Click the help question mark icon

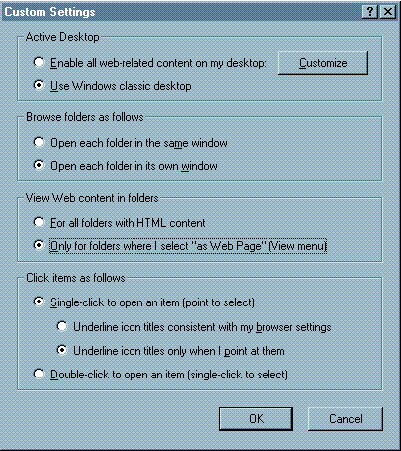(369, 12)
